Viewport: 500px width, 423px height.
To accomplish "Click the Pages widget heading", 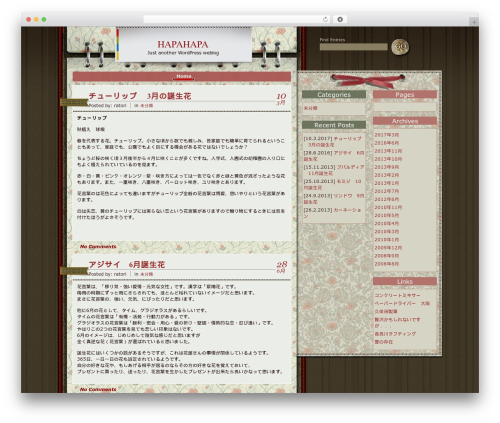I will (x=405, y=95).
